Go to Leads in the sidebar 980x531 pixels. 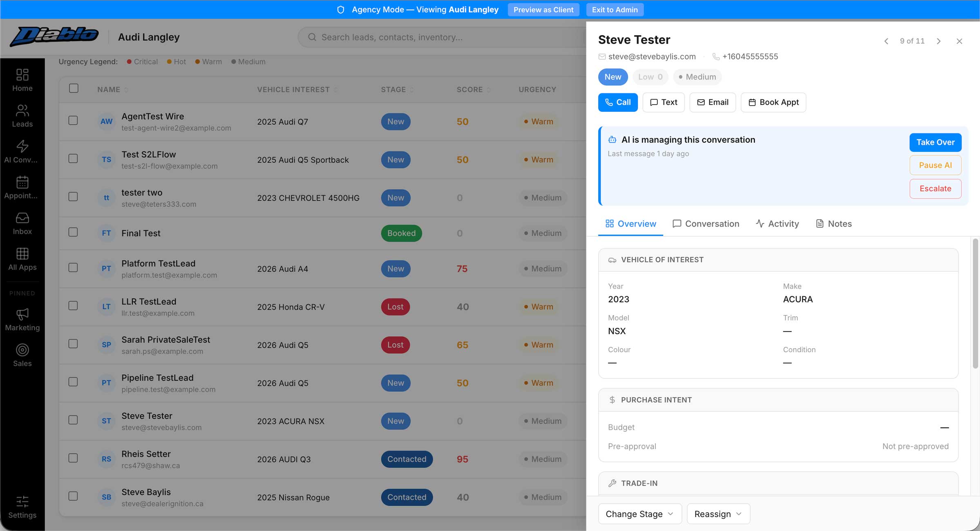[x=22, y=116]
